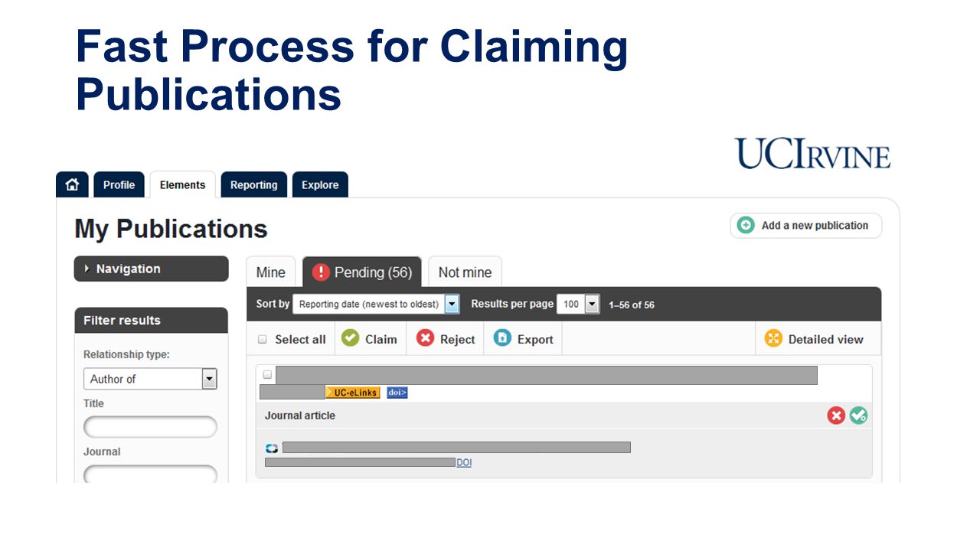
Task: Open the Not mine tab
Action: [465, 272]
